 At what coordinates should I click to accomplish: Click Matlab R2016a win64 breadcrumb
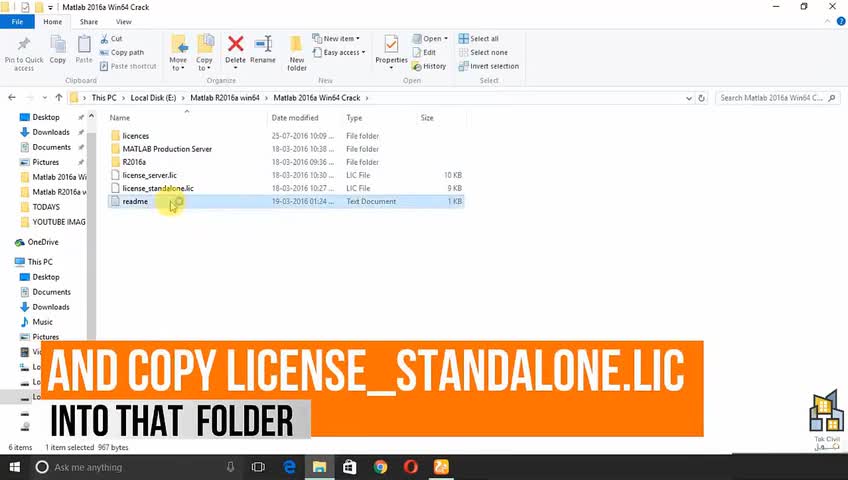tap(224, 98)
